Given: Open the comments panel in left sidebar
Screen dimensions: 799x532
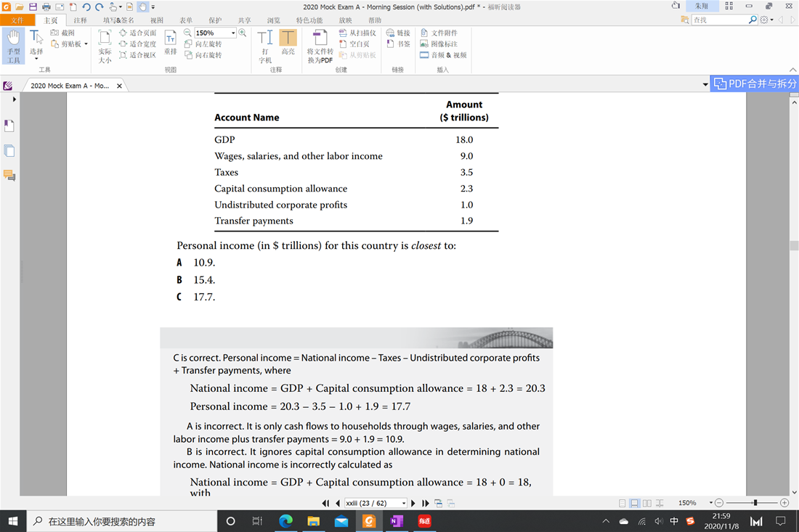Looking at the screenshot, I should [x=9, y=176].
